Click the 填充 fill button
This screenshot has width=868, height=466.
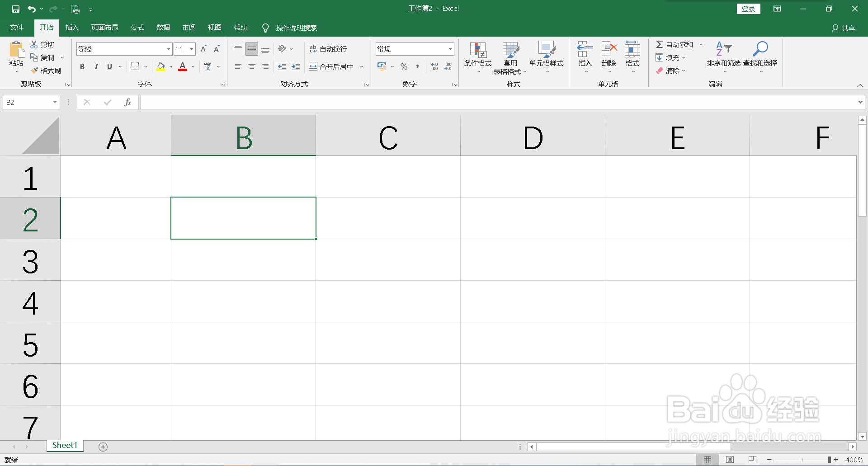[x=668, y=57]
